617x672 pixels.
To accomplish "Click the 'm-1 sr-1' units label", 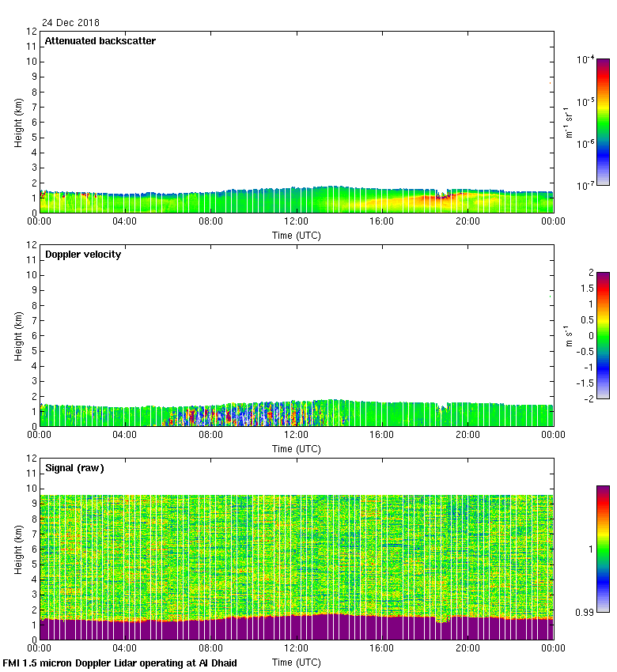I will 570,122.
